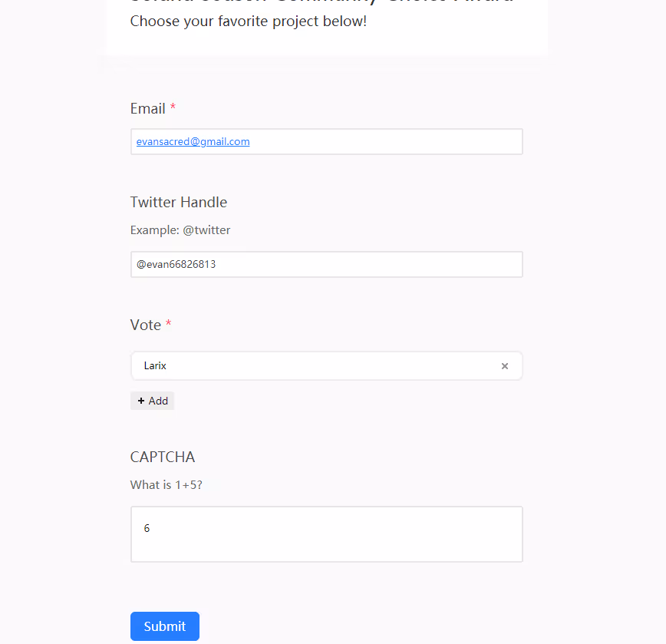The width and height of the screenshot is (666, 644).
Task: Click the "What is 1+5?" question text
Action: click(x=166, y=484)
